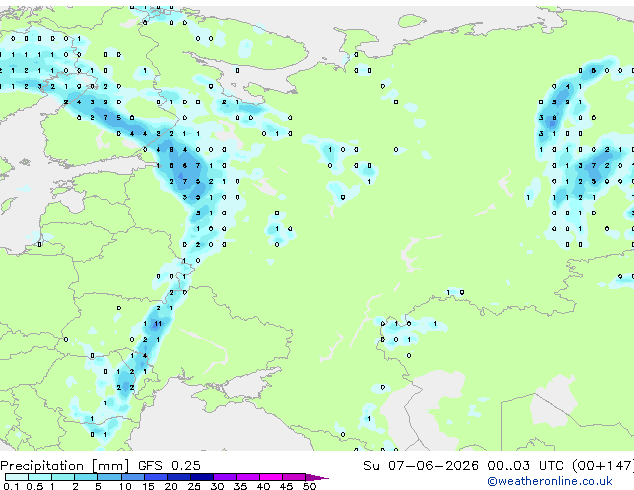
Task: Click the legend label '0.5'
Action: tap(34, 486)
